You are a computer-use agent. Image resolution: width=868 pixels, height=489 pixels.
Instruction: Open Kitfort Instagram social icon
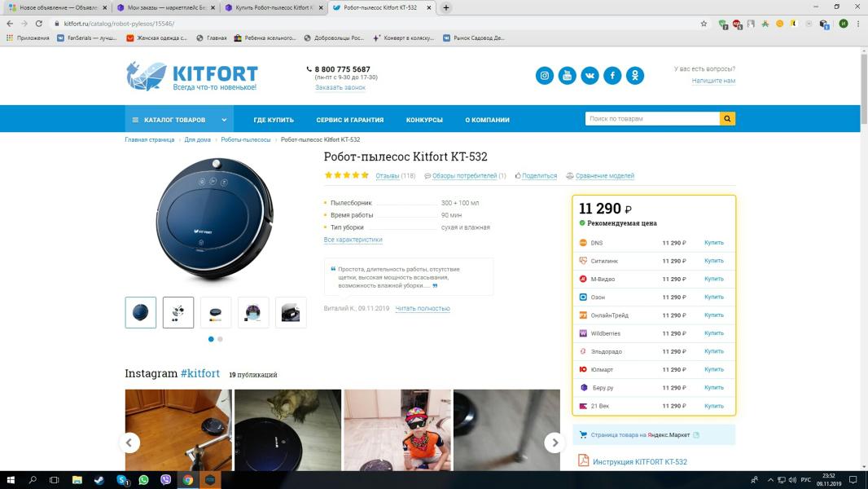click(544, 75)
